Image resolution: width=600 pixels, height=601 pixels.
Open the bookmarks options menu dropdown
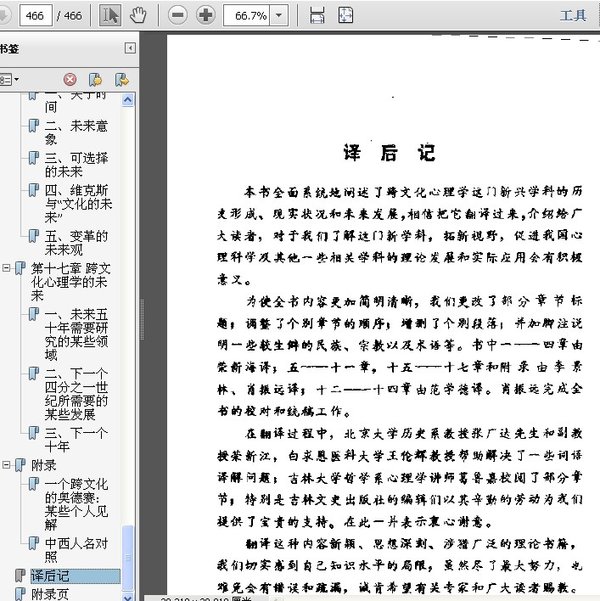click(x=10, y=79)
